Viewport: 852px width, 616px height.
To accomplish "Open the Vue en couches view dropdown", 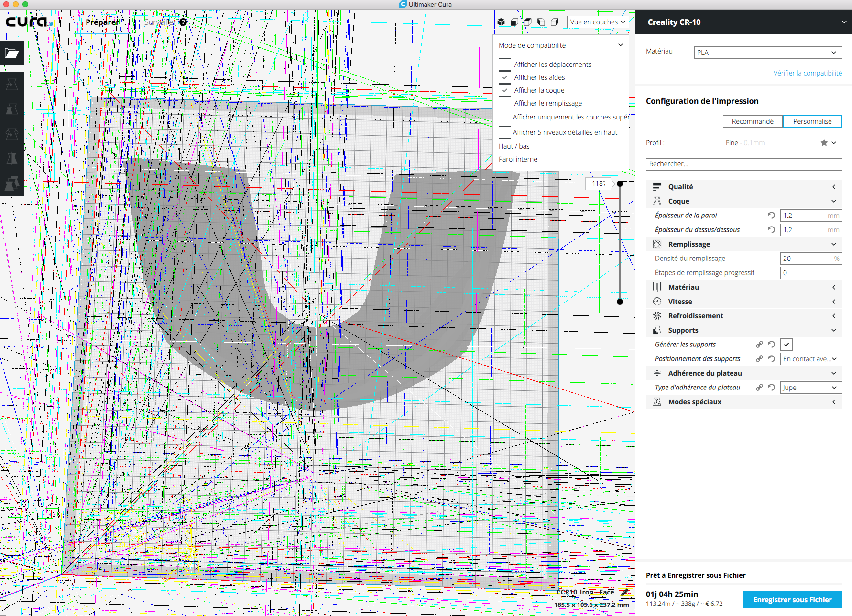I will (598, 22).
